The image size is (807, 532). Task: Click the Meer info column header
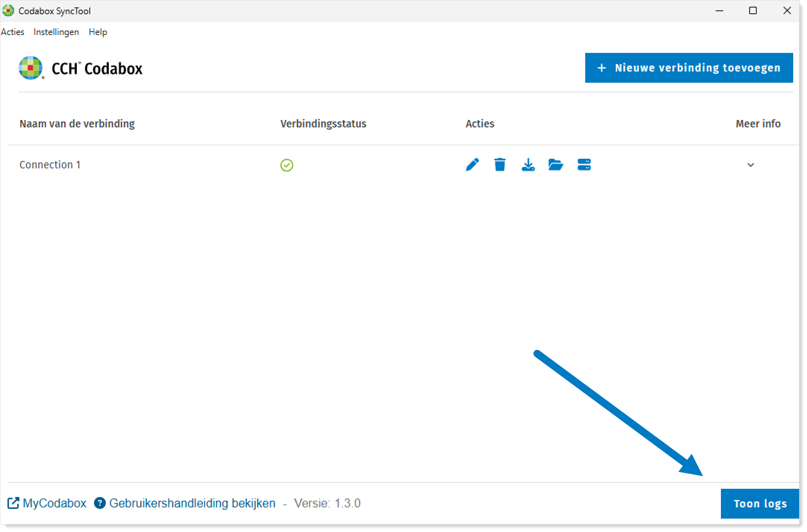tap(758, 124)
